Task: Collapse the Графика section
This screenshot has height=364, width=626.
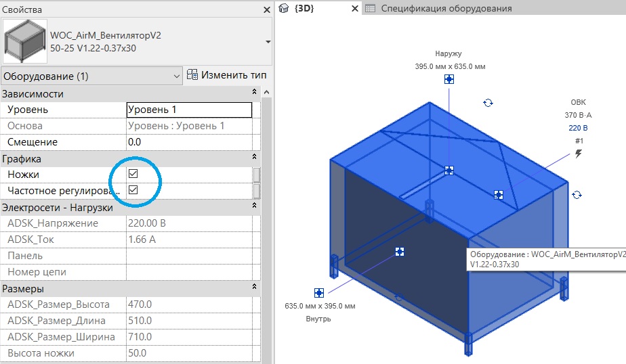Action: click(254, 158)
